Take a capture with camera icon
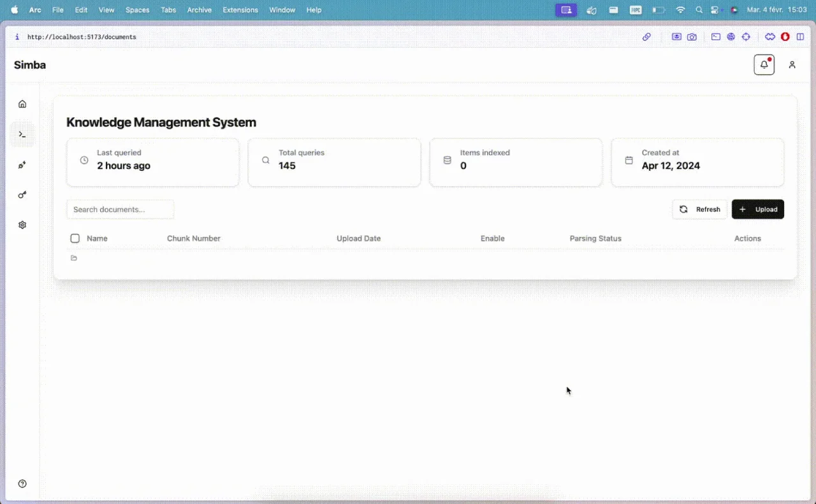This screenshot has height=504, width=816. (x=692, y=37)
